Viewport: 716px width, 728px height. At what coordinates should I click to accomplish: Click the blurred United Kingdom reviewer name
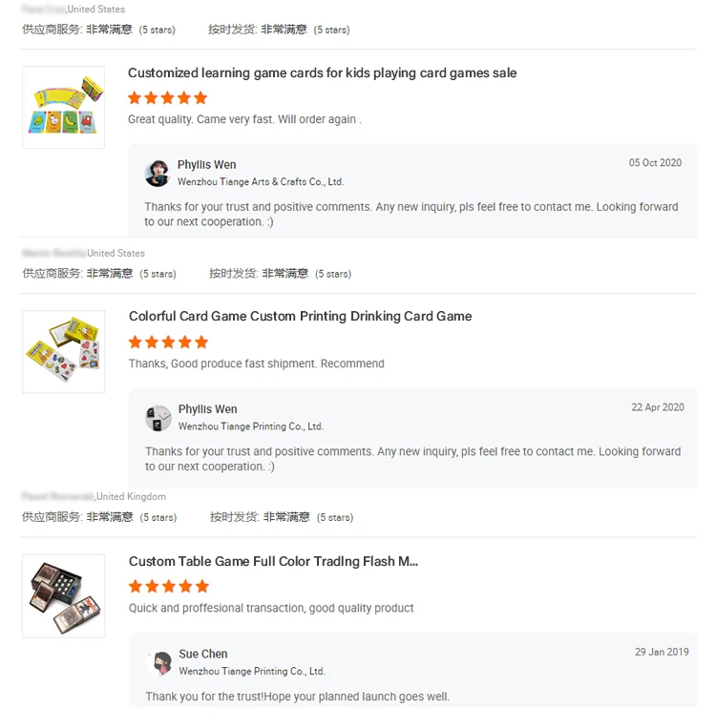[58, 496]
